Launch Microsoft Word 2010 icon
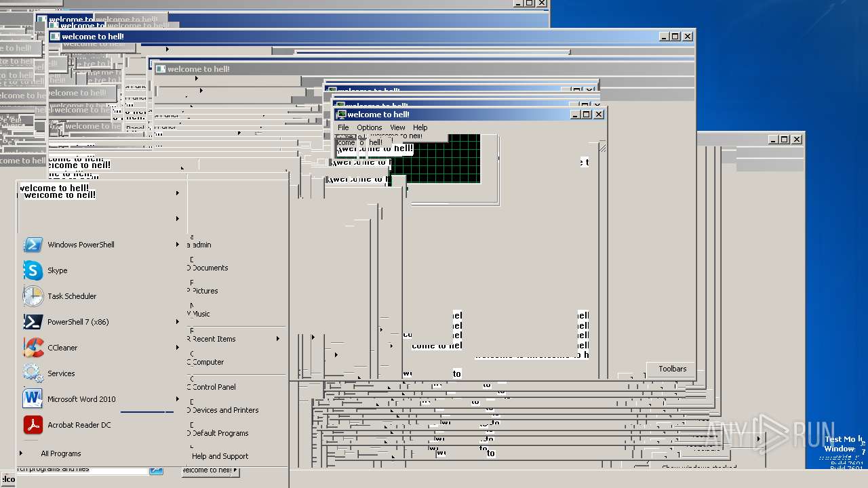The height and width of the screenshot is (488, 868). coord(33,399)
